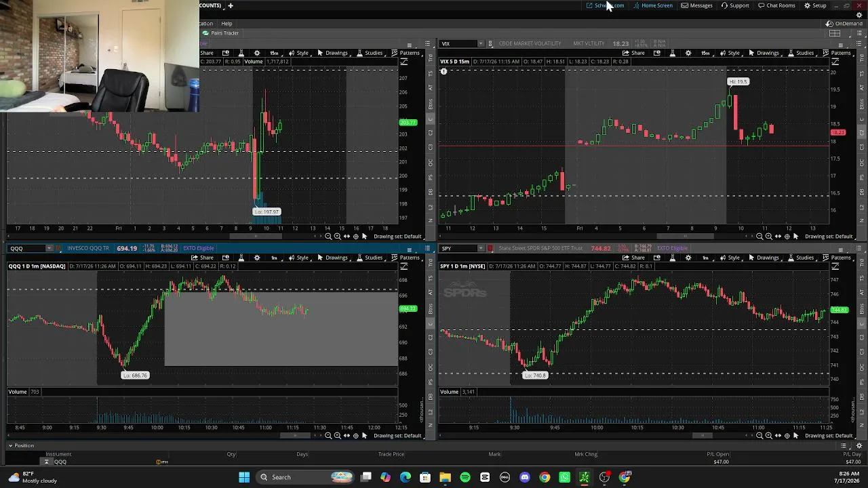Open File Explorer from the taskbar
Image resolution: width=868 pixels, height=488 pixels.
point(445,477)
